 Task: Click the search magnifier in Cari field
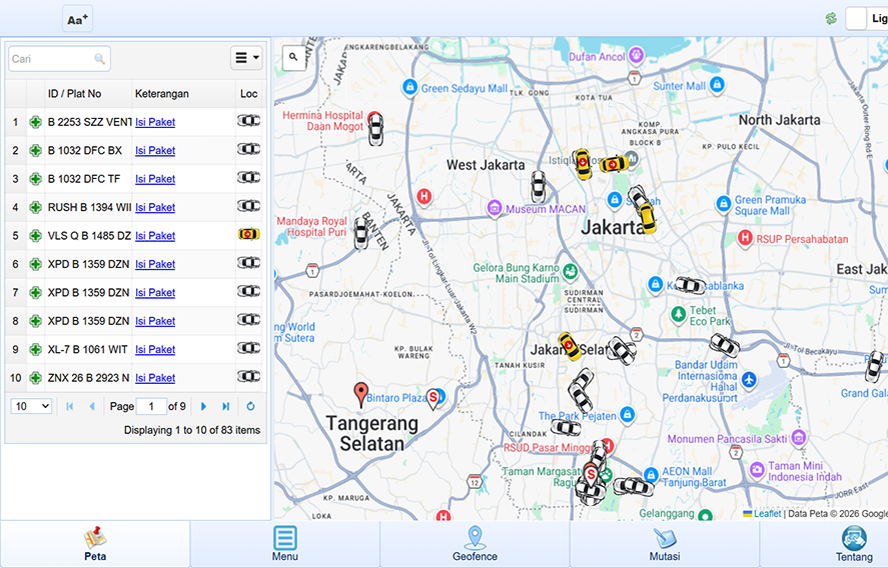tap(100, 59)
